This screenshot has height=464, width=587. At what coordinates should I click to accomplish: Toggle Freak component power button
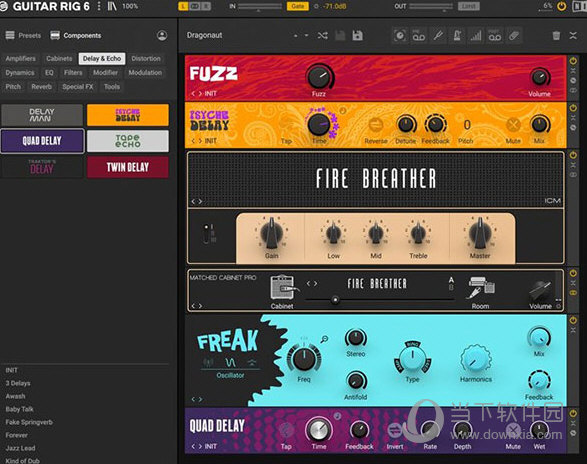tap(573, 320)
